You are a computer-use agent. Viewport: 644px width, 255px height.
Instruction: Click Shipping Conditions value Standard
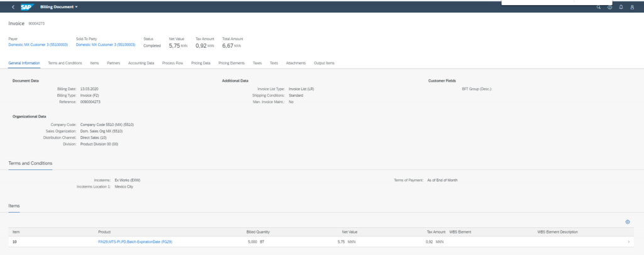[296, 96]
